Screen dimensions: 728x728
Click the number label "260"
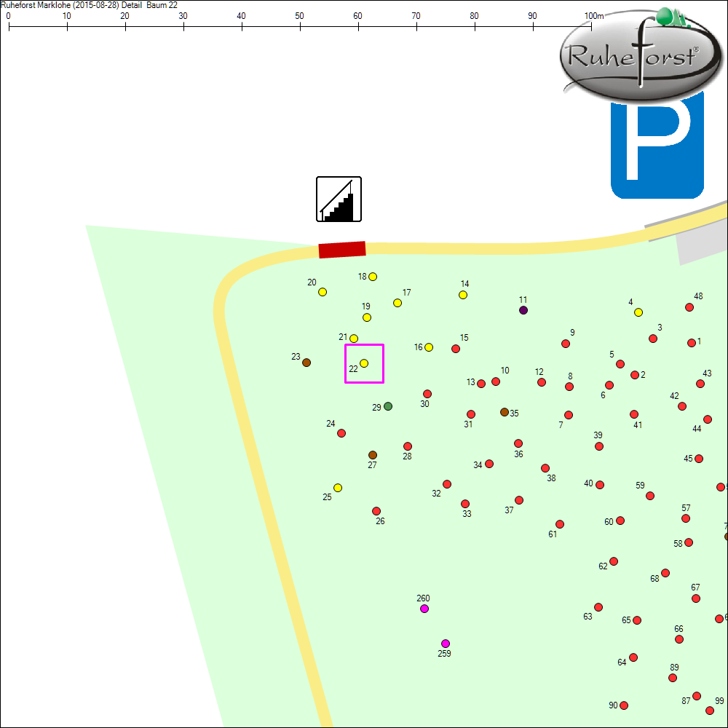[x=423, y=598]
